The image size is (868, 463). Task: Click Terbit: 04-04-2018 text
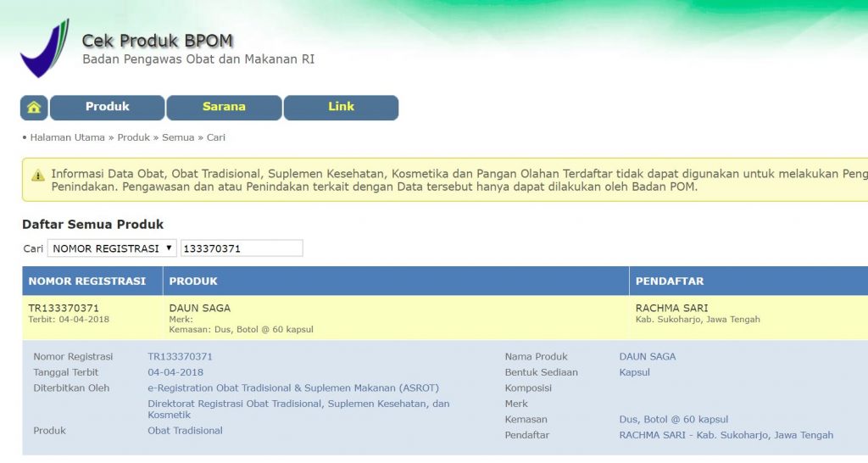pos(69,319)
